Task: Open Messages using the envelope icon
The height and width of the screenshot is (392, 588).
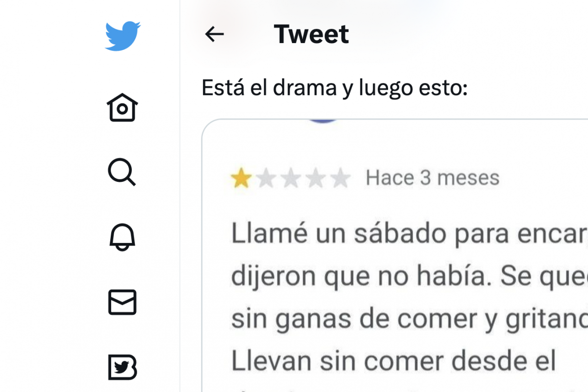Action: tap(122, 302)
